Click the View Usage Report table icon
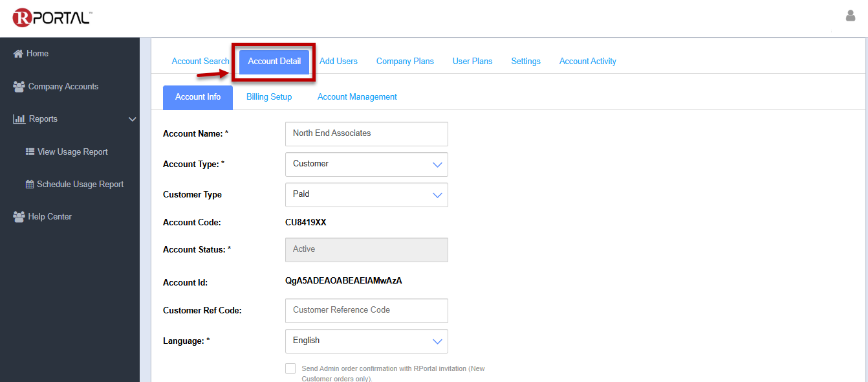 tap(30, 152)
